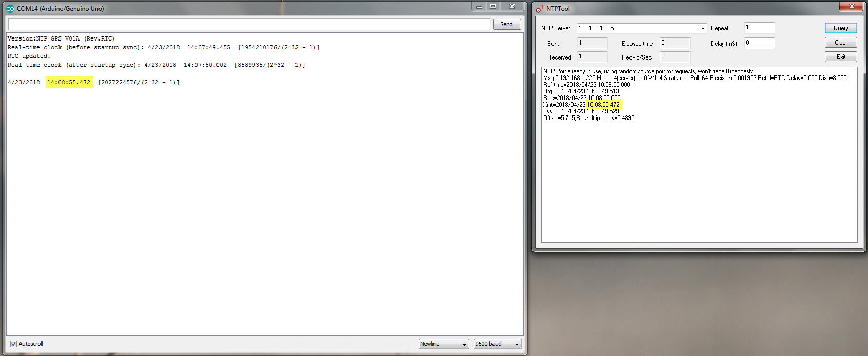Click the [2027224576/(2^32 - 1)] value

pyautogui.click(x=139, y=82)
